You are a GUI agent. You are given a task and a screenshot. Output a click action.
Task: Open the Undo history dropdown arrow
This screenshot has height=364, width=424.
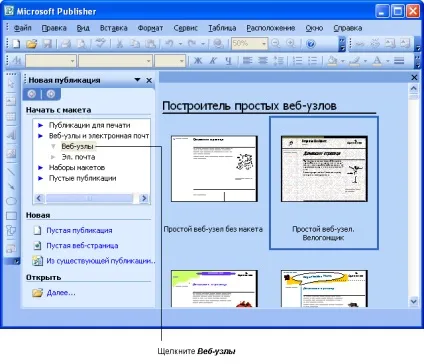click(180, 44)
